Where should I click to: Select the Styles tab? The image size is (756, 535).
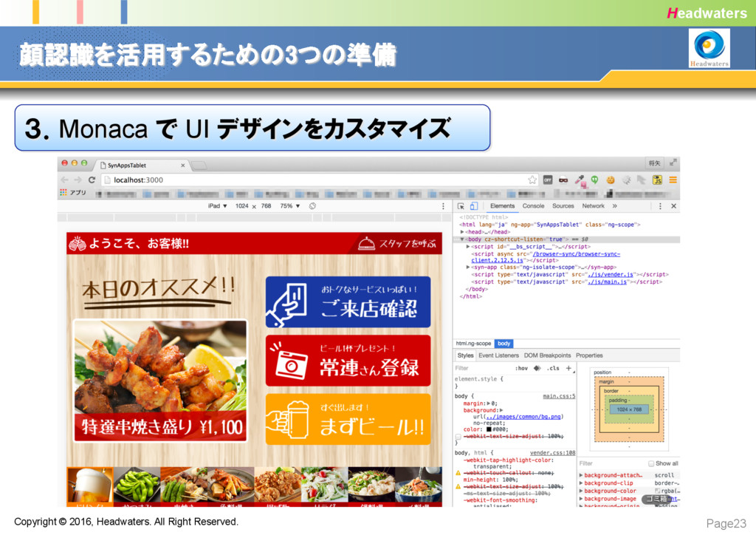tap(465, 355)
